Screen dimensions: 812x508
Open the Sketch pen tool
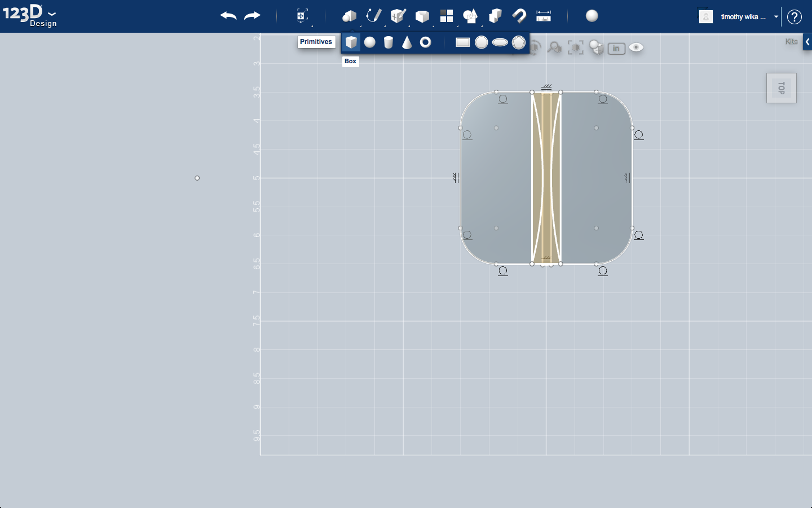374,15
